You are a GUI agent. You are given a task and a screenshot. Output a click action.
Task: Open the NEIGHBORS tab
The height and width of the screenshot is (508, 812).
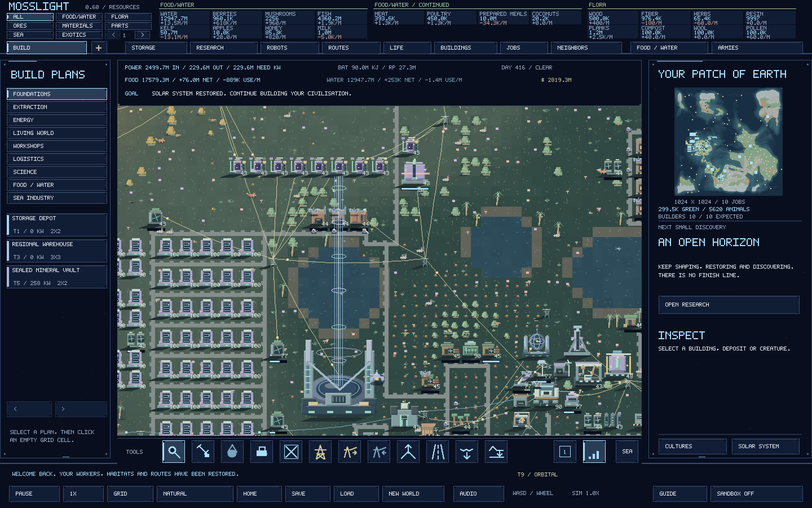[x=586, y=48]
